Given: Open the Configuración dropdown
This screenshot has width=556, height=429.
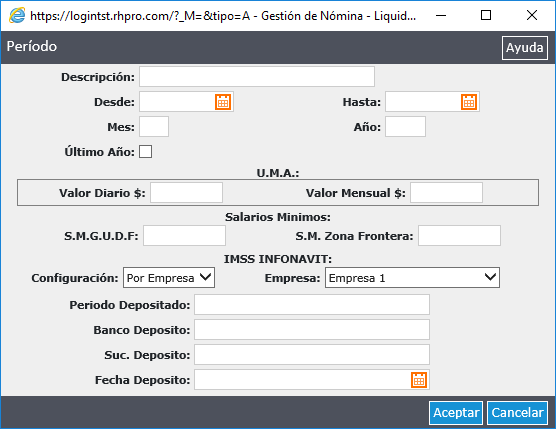Looking at the screenshot, I should click(x=169, y=278).
